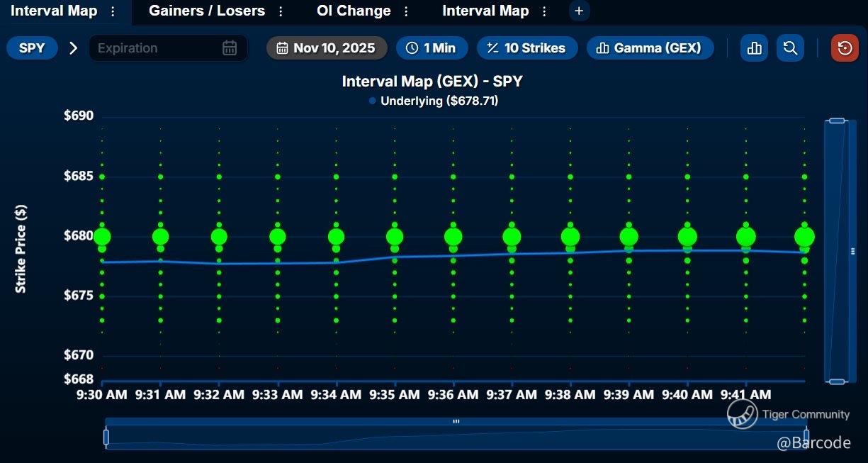
Task: Open options menu for Gainers / Losers tab
Action: (281, 11)
